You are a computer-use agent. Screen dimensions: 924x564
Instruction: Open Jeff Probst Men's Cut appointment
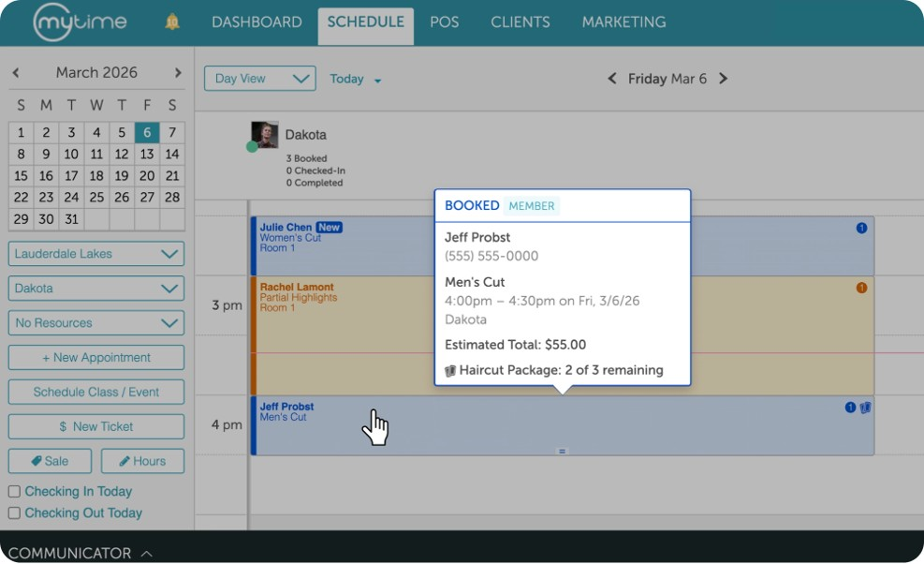pyautogui.click(x=563, y=425)
